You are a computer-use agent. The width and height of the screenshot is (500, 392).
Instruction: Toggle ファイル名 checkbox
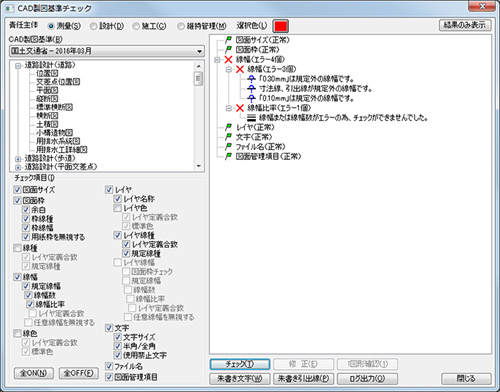click(109, 366)
